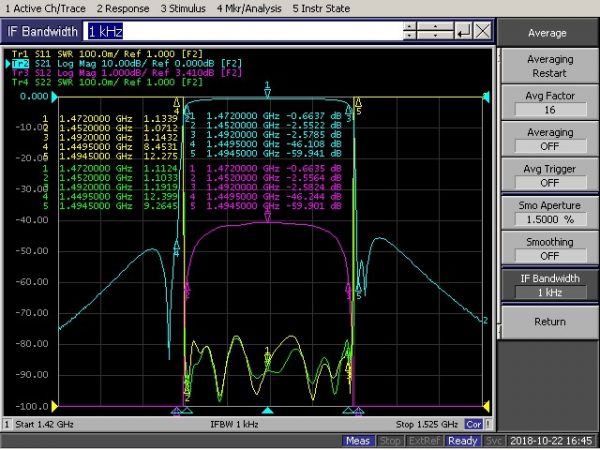Click the Ready status indicator
The width and height of the screenshot is (600, 450).
coord(463,441)
